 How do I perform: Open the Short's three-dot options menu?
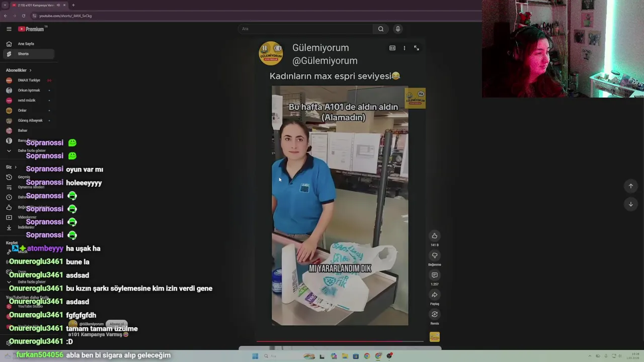coord(405,48)
